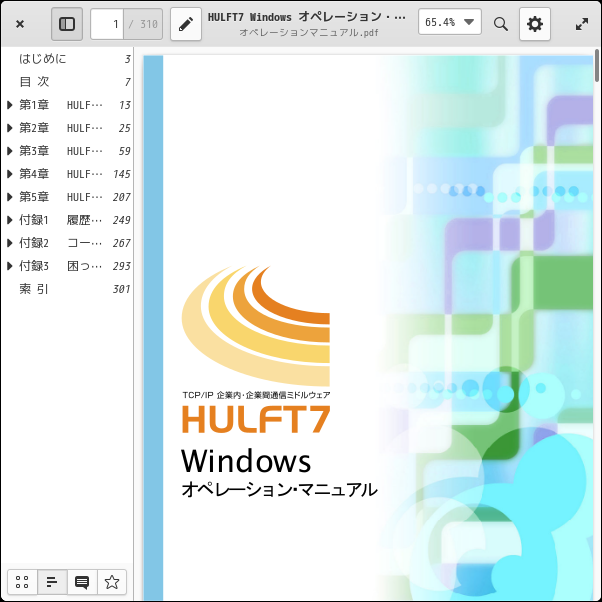602x602 pixels.
Task: Click the page number field showing 1
Action: click(x=107, y=24)
